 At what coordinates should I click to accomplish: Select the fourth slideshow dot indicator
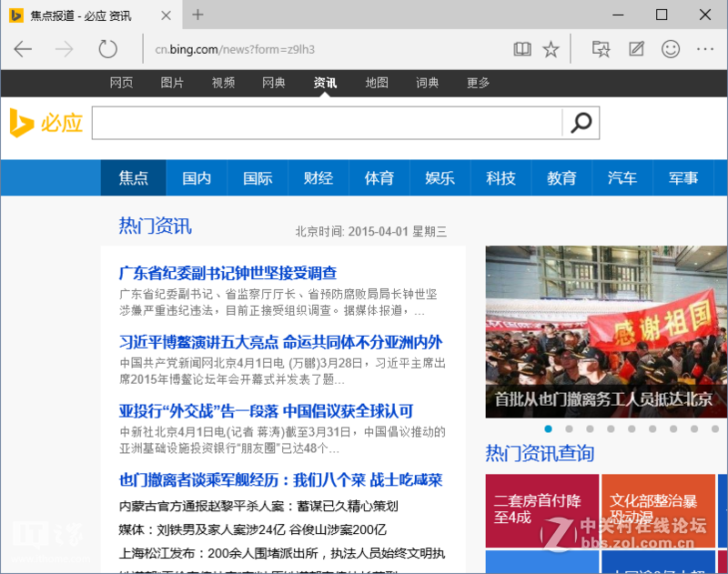point(611,428)
